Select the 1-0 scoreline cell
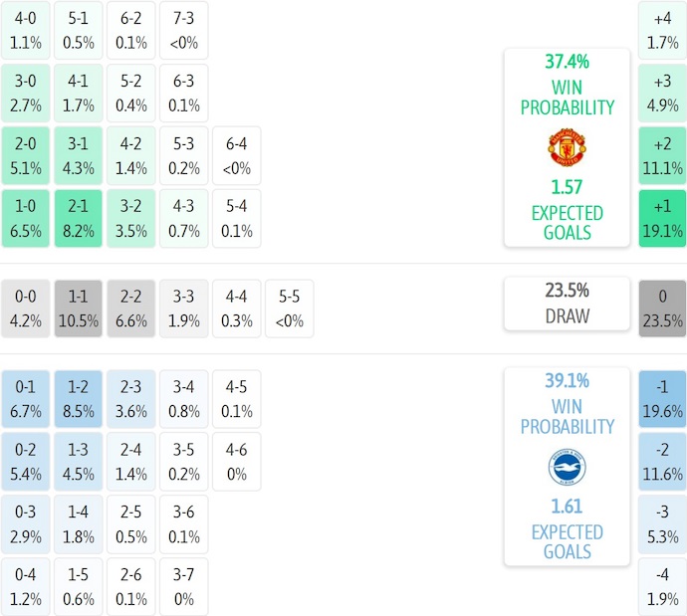 [x=26, y=218]
